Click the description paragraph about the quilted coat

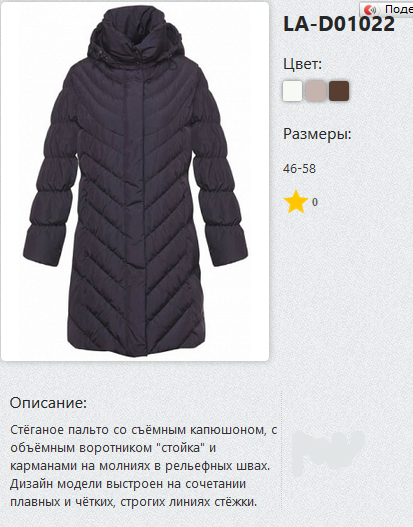coord(143,466)
